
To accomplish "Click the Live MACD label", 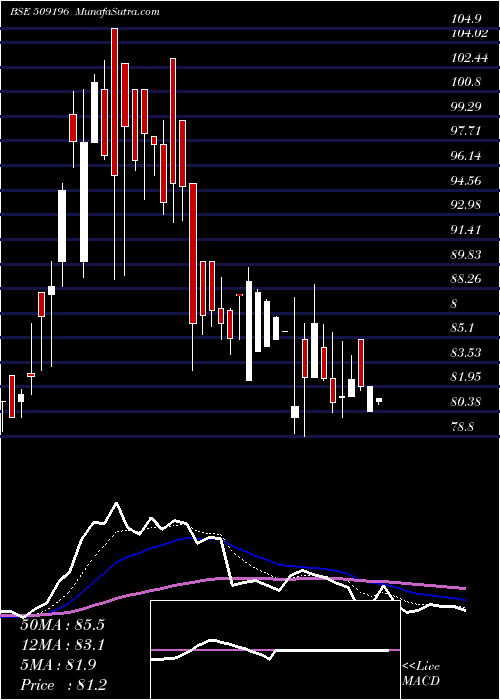I will [x=421, y=674].
